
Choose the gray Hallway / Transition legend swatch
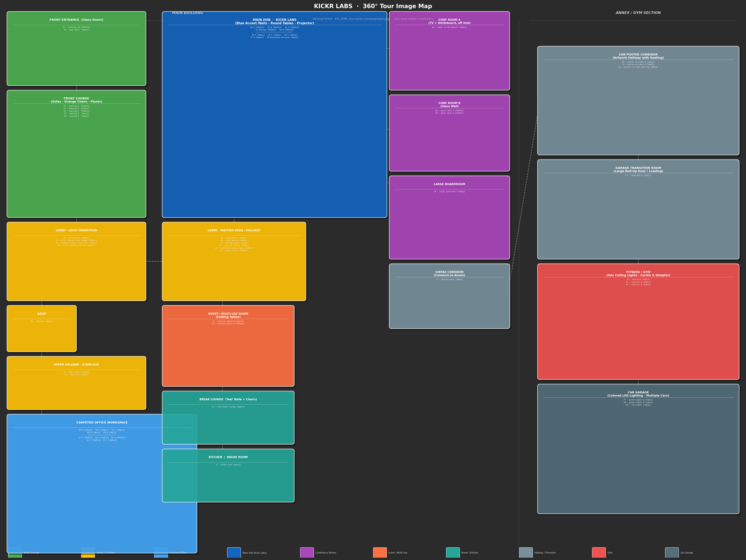pos(526,553)
